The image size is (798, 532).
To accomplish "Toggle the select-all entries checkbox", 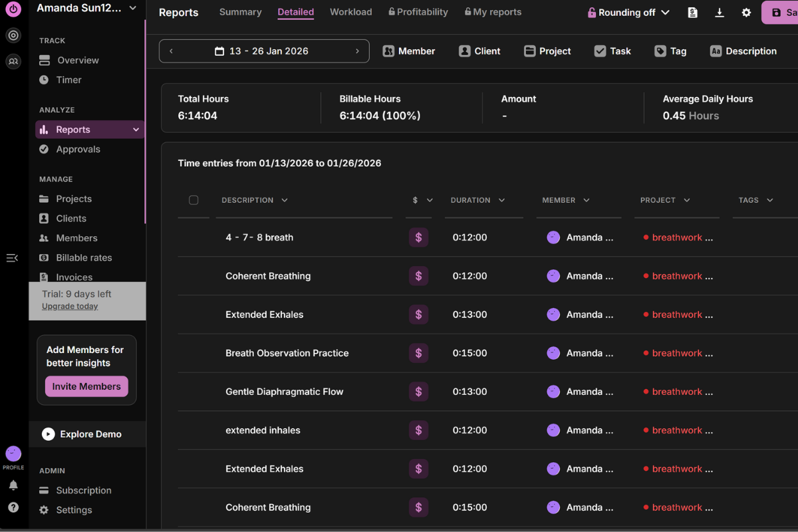I will point(194,200).
